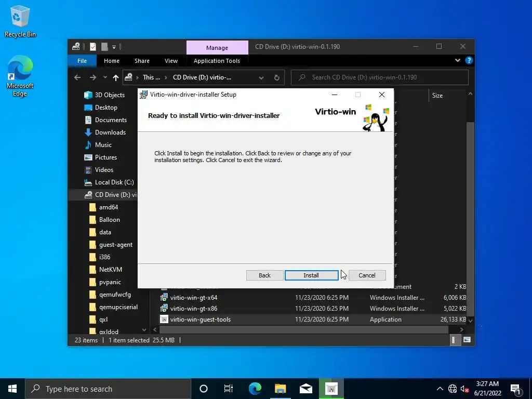Cancel the Virtio-win driver installer

[x=367, y=275]
